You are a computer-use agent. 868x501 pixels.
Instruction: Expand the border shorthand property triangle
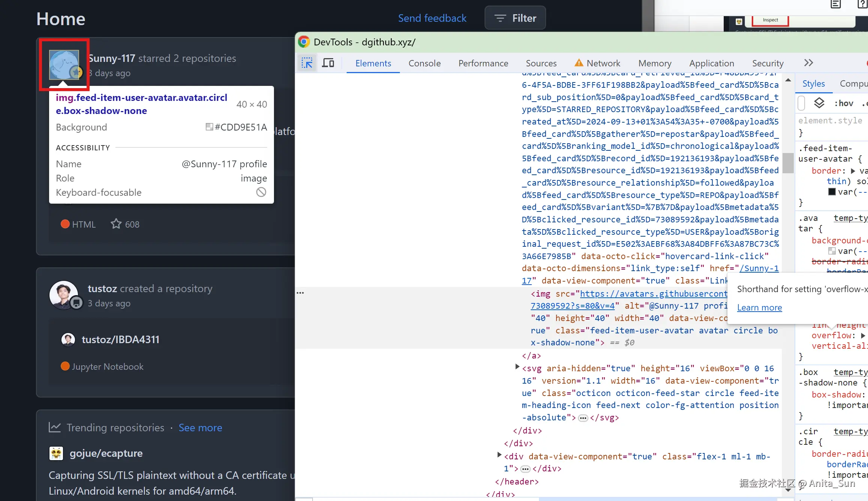853,171
